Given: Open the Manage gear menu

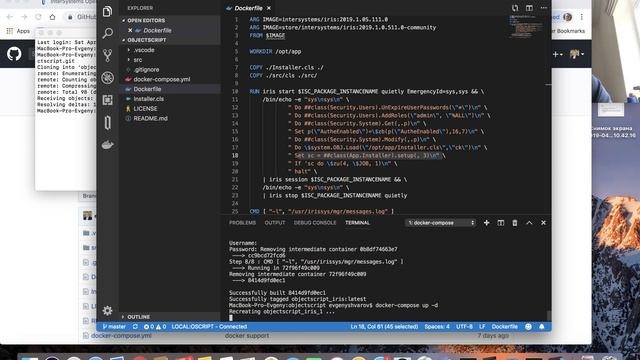Looking at the screenshot, I should [107, 311].
